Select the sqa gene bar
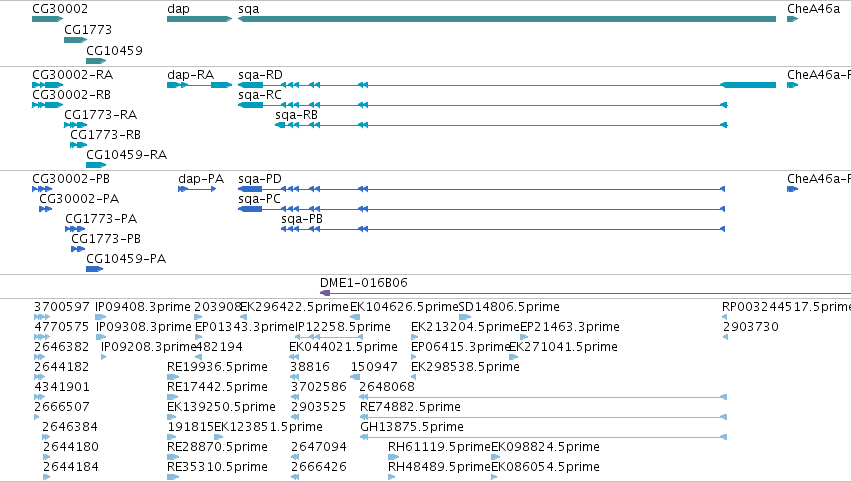851x482 pixels. click(507, 19)
